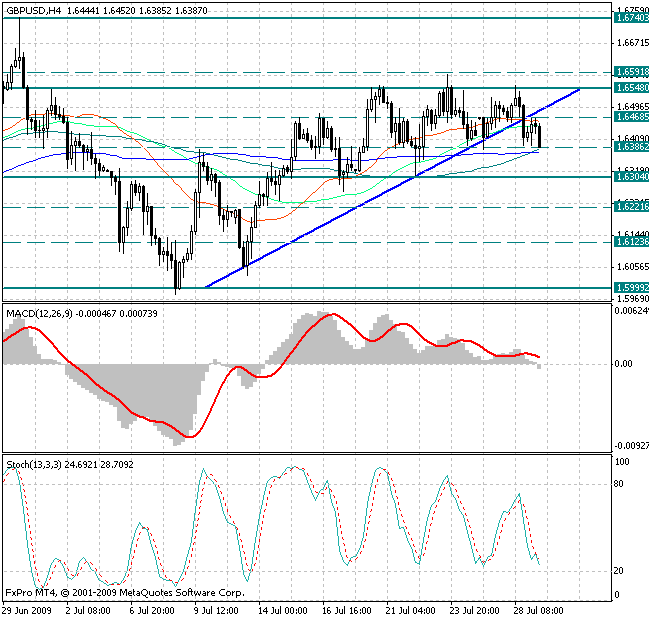This screenshot has height=618, width=649.
Task: Click the GBPUSD,H4 chart title text
Action: (x=34, y=10)
